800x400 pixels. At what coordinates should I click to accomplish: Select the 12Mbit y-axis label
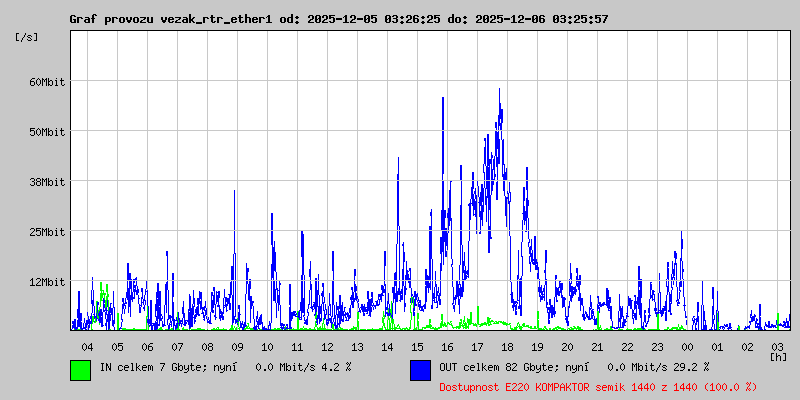click(47, 281)
